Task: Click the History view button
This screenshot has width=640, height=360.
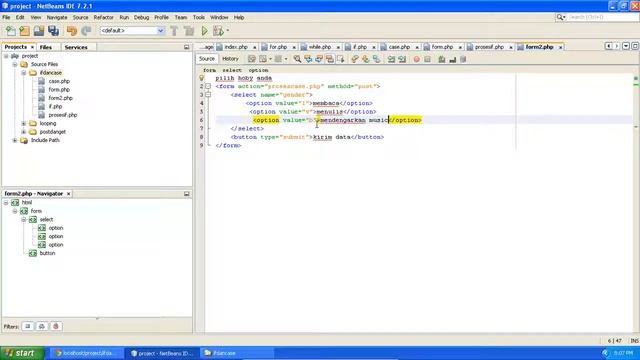Action: (x=230, y=59)
